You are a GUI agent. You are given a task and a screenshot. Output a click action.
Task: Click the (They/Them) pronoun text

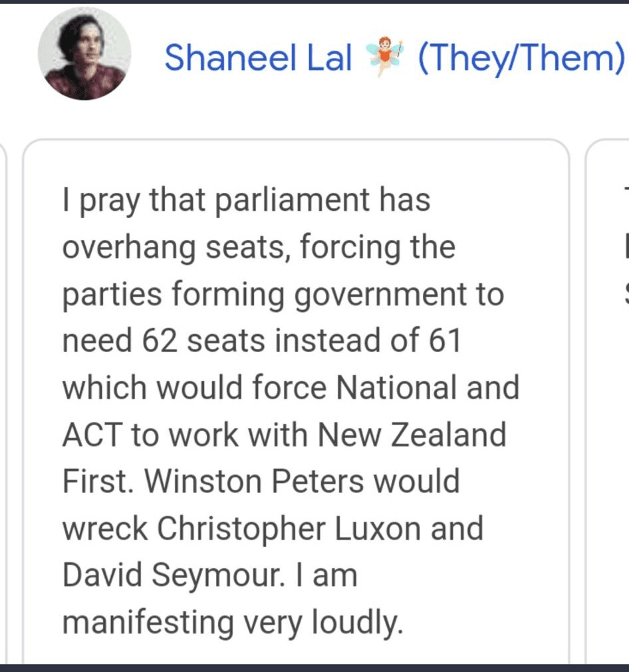tap(522, 59)
